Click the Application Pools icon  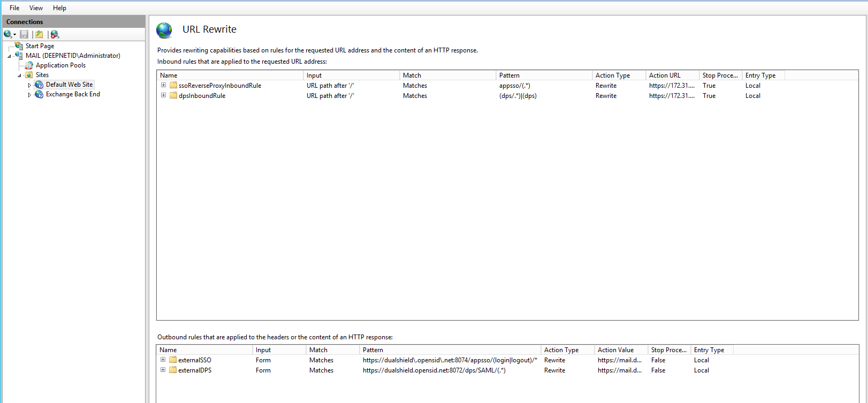click(x=29, y=65)
